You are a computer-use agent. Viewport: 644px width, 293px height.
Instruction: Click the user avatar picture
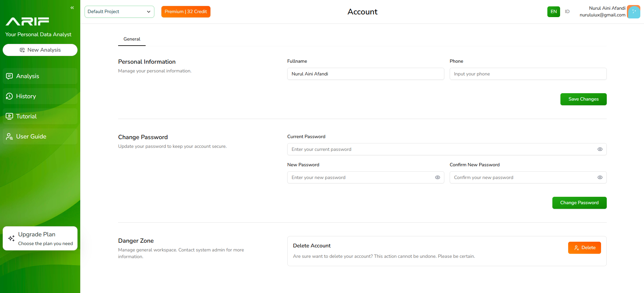coord(634,12)
